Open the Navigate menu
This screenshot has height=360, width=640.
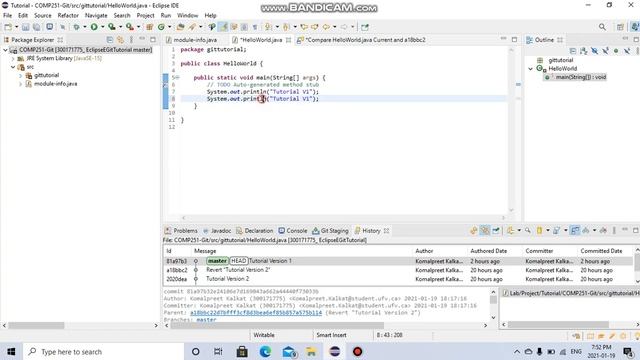(96, 16)
